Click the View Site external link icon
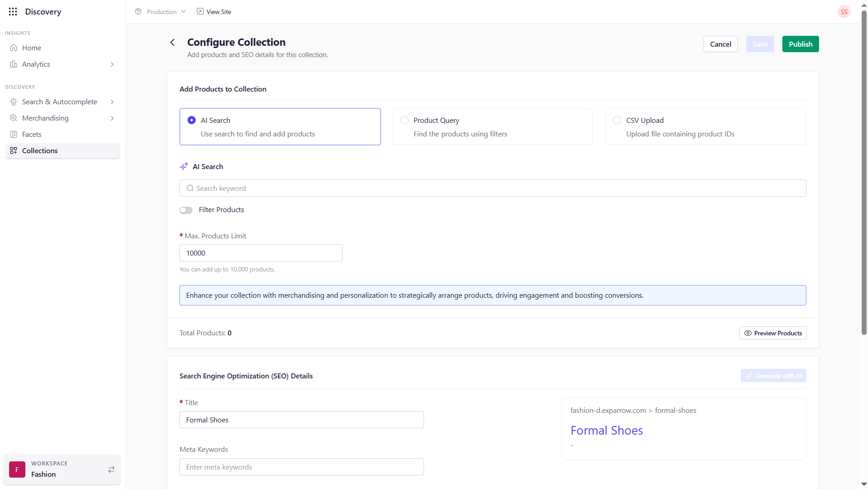Image resolution: width=868 pixels, height=489 pixels. pos(200,12)
